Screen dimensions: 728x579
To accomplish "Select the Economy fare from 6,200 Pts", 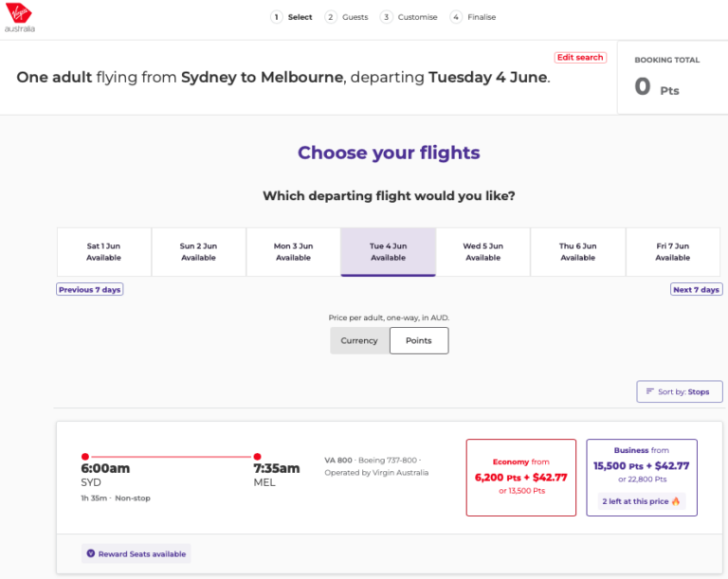I will pos(520,478).
